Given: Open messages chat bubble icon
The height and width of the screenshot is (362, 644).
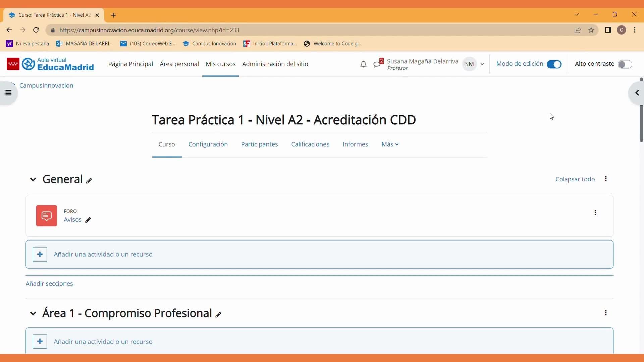Looking at the screenshot, I should 378,64.
